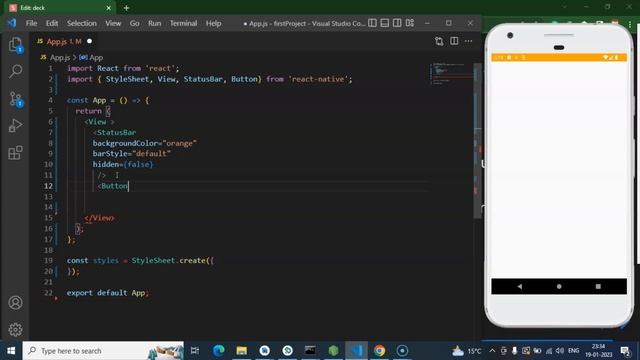
Task: Toggle the bottom panel layout icon
Action: click(x=384, y=23)
